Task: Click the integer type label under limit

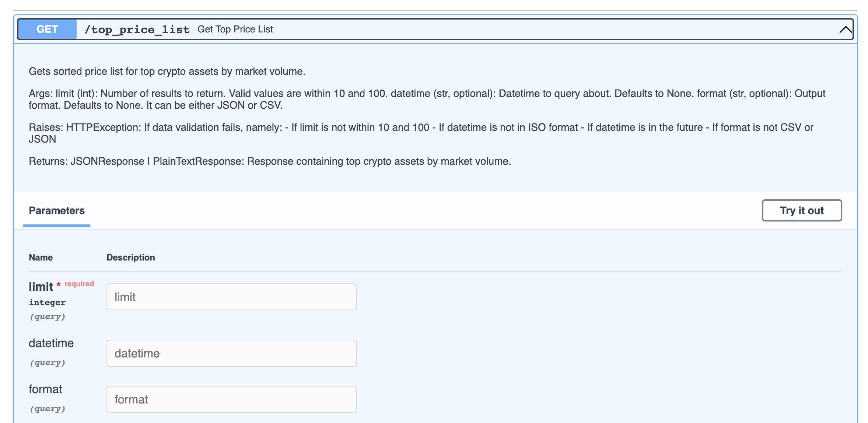Action: point(47,303)
